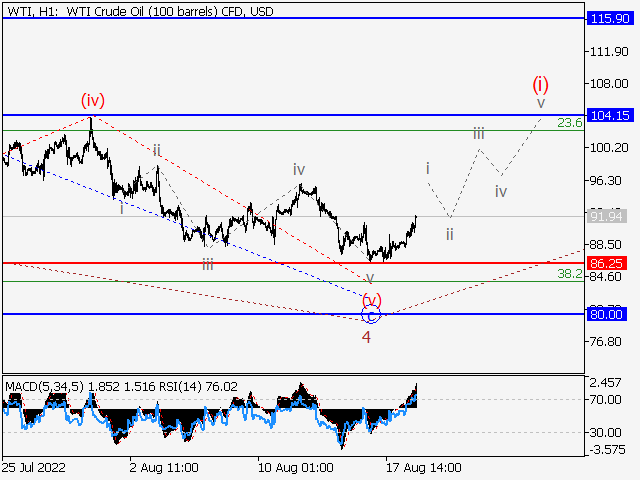Click the 84.60 price axis value
Screen dimensions: 640x480
tap(606, 277)
